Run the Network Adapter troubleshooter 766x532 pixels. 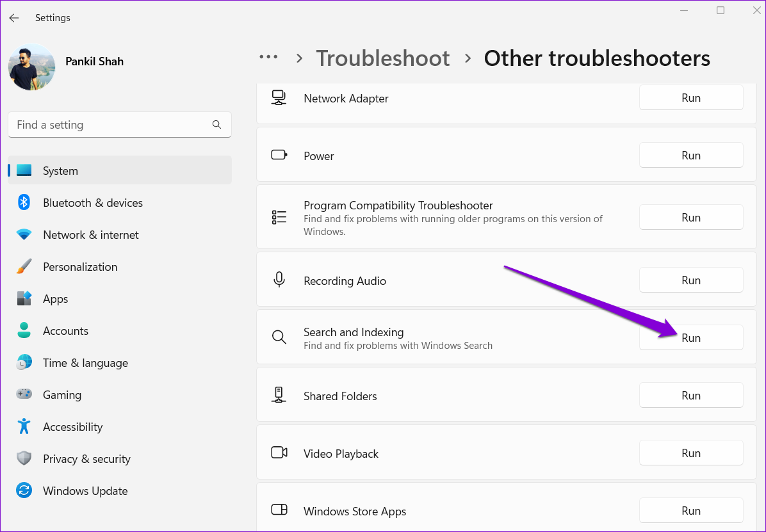coord(690,98)
